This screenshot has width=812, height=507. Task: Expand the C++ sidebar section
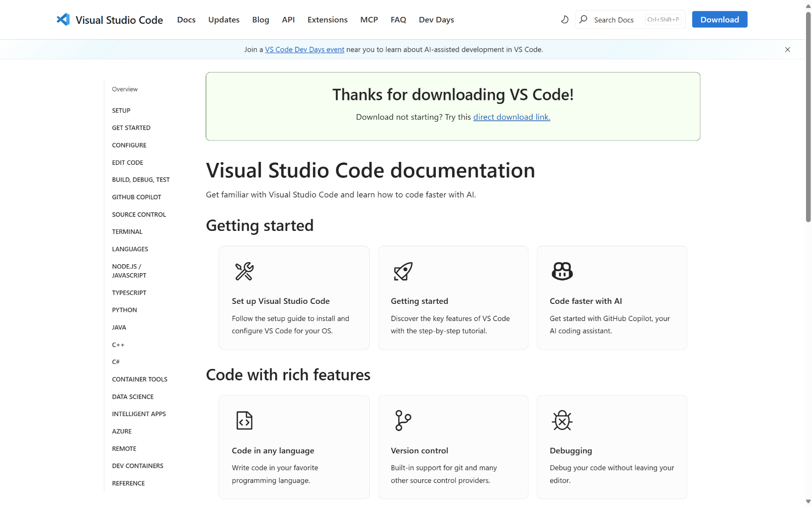[x=118, y=345]
